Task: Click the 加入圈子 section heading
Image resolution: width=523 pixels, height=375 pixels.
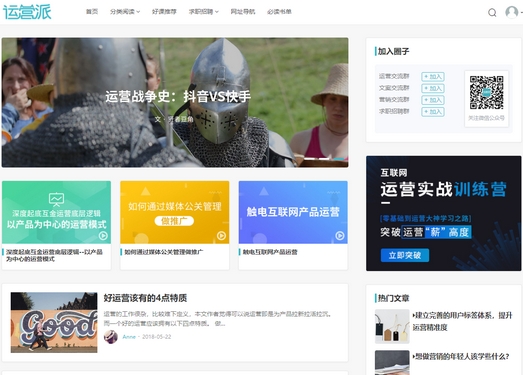Action: click(x=393, y=51)
